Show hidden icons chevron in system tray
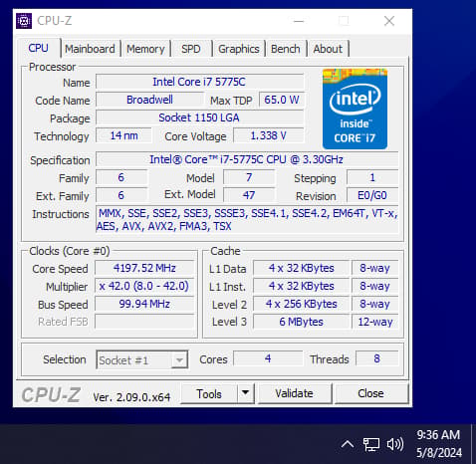Image resolution: width=476 pixels, height=464 pixels. coord(348,444)
